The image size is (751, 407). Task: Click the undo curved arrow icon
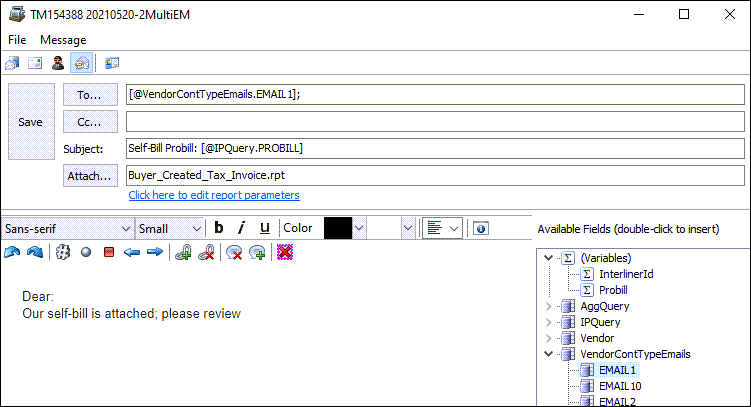(12, 252)
